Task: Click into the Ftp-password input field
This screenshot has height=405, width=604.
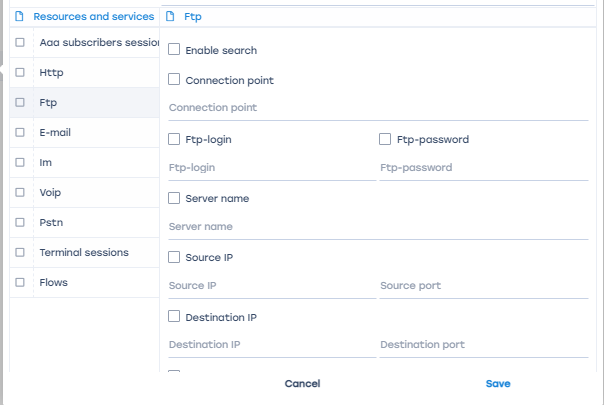Action: coord(483,168)
